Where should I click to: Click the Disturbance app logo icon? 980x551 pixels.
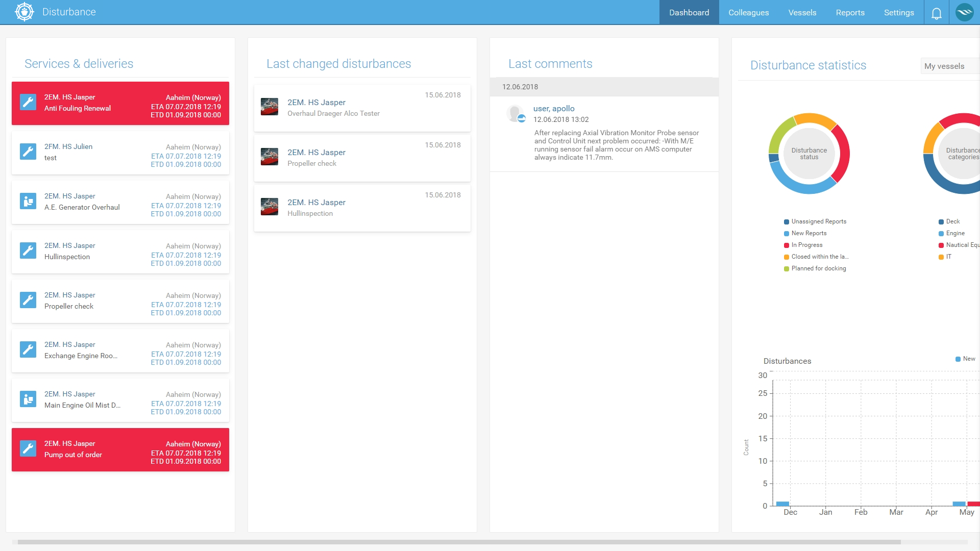pyautogui.click(x=24, y=12)
